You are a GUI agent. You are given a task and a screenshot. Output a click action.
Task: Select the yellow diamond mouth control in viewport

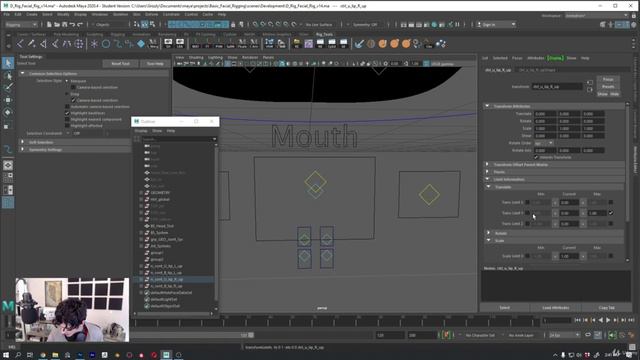[315, 181]
